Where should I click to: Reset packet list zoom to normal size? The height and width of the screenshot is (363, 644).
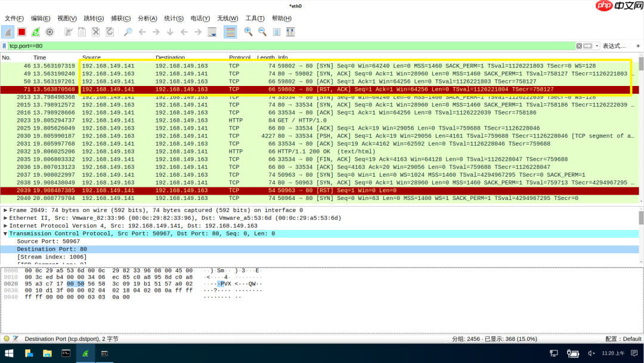(x=275, y=32)
